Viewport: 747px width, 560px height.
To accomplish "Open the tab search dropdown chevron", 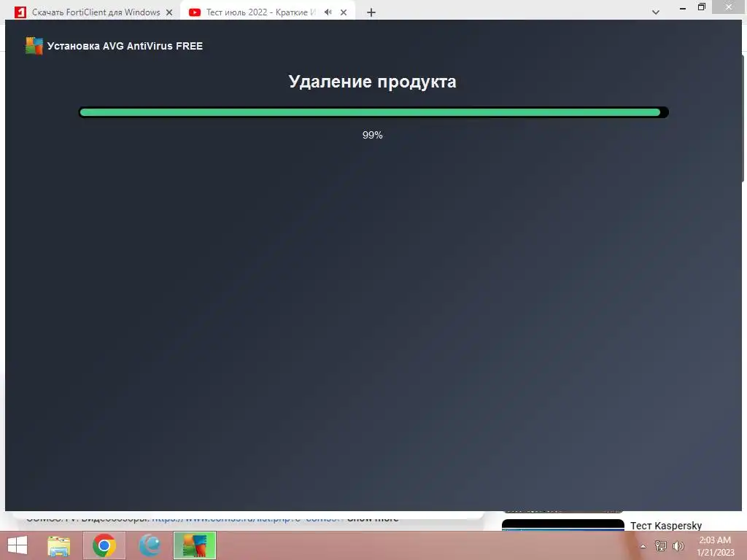I will [656, 12].
